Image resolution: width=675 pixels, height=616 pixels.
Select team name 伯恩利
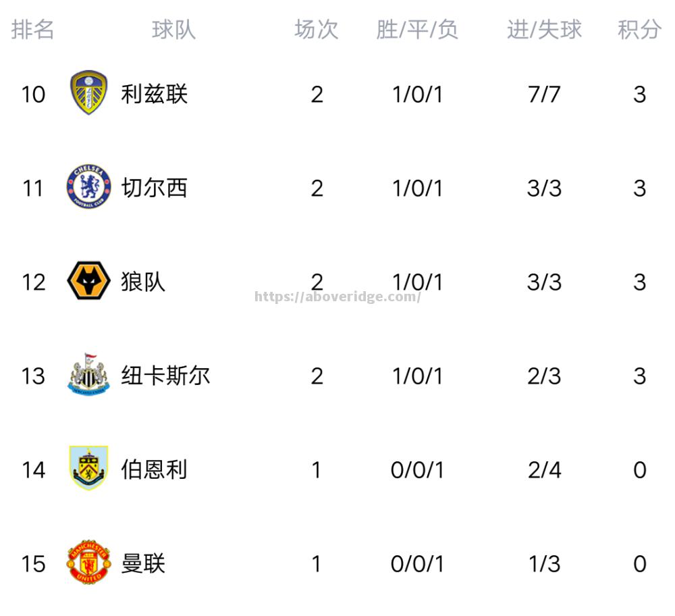pyautogui.click(x=154, y=470)
